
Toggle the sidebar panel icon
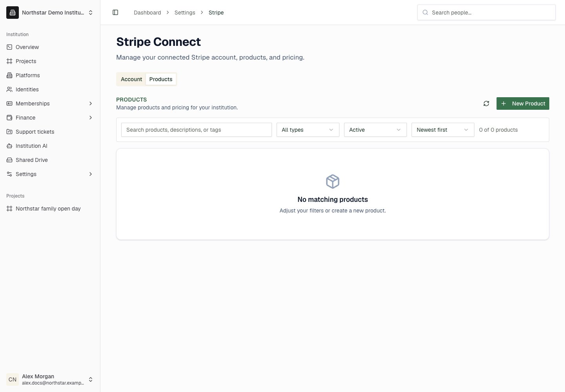(x=115, y=13)
